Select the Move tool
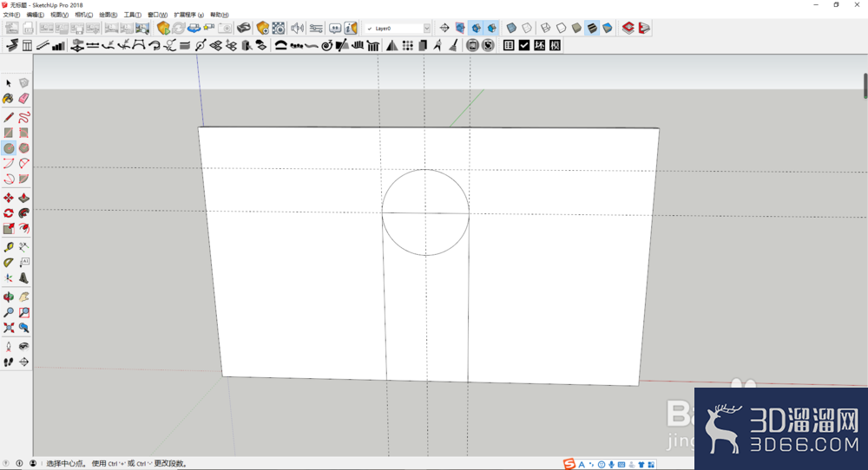Viewport: 868px width, 470px height. click(x=9, y=198)
